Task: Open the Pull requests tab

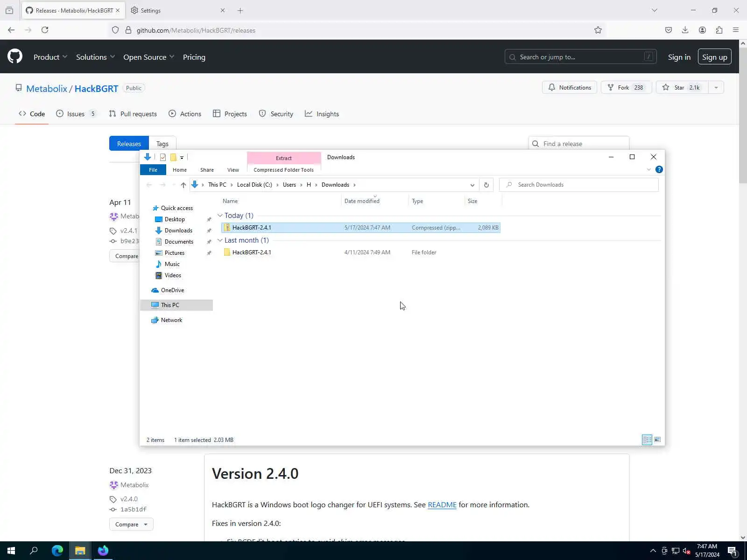Action: (x=133, y=114)
